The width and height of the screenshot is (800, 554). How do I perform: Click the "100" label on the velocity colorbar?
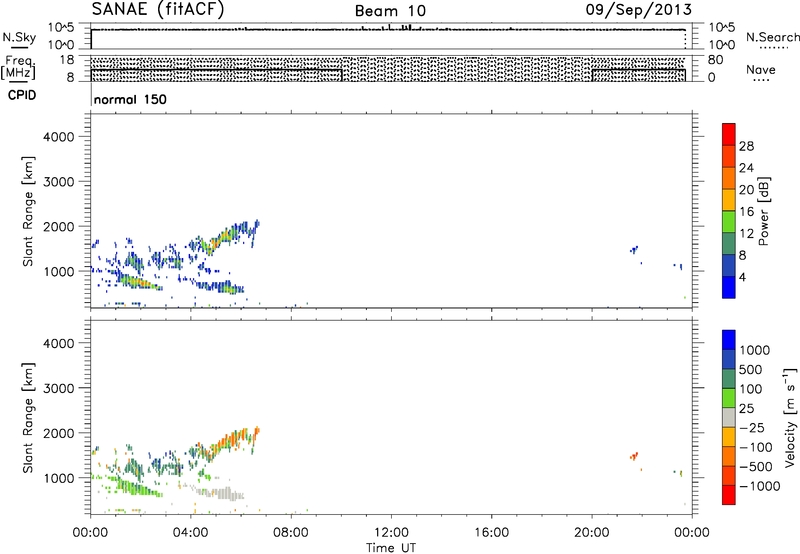click(751, 389)
